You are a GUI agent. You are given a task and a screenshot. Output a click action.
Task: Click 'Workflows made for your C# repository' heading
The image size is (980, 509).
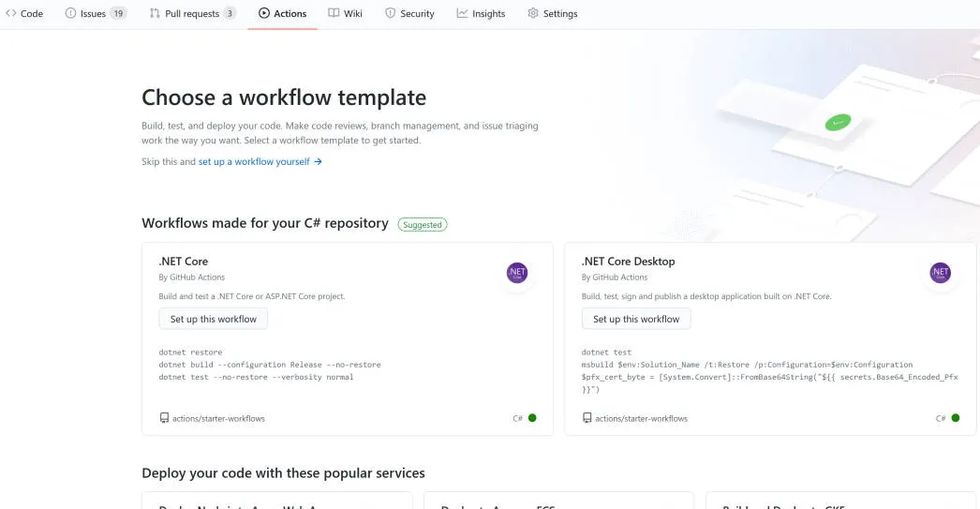click(265, 223)
